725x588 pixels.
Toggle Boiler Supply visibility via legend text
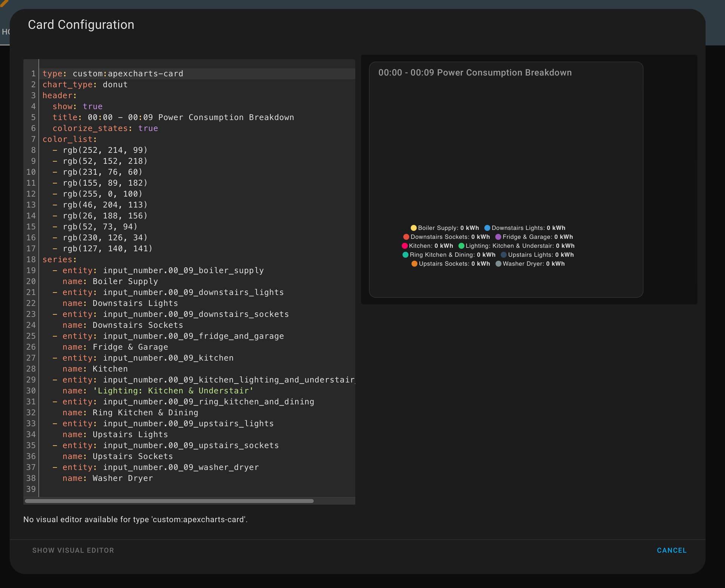437,228
